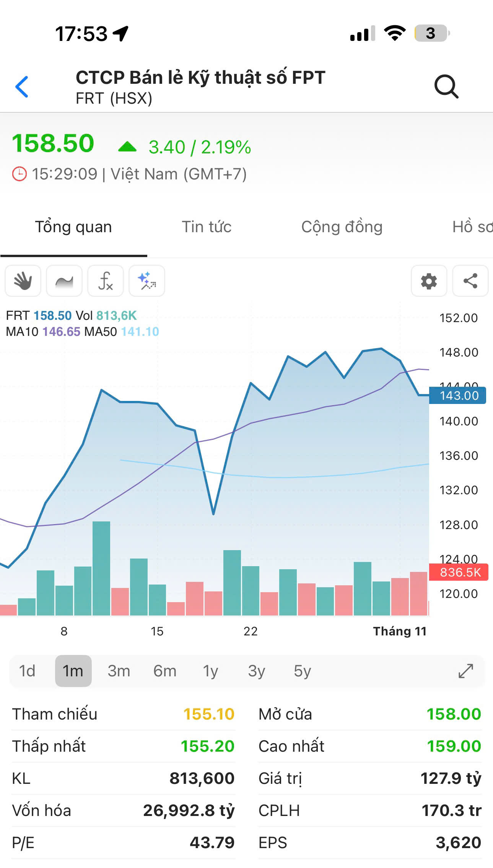Tap the 836.5K volume marker label
493x868 pixels.
pos(459,572)
